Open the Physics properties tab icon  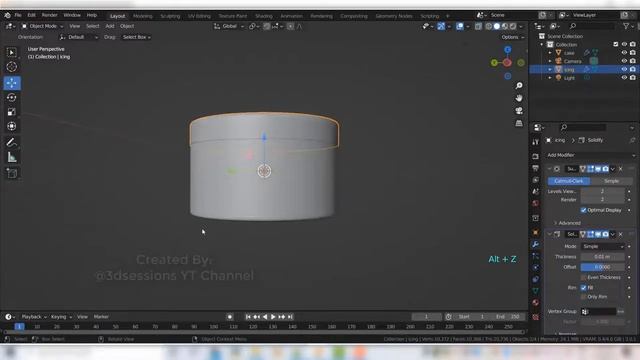(x=535, y=268)
